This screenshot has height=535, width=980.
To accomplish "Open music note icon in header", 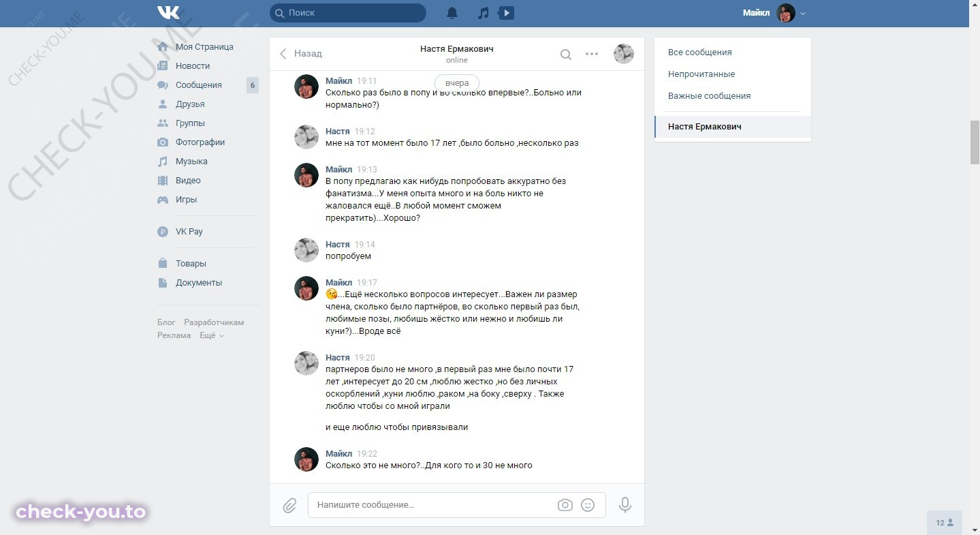I will 484,13.
